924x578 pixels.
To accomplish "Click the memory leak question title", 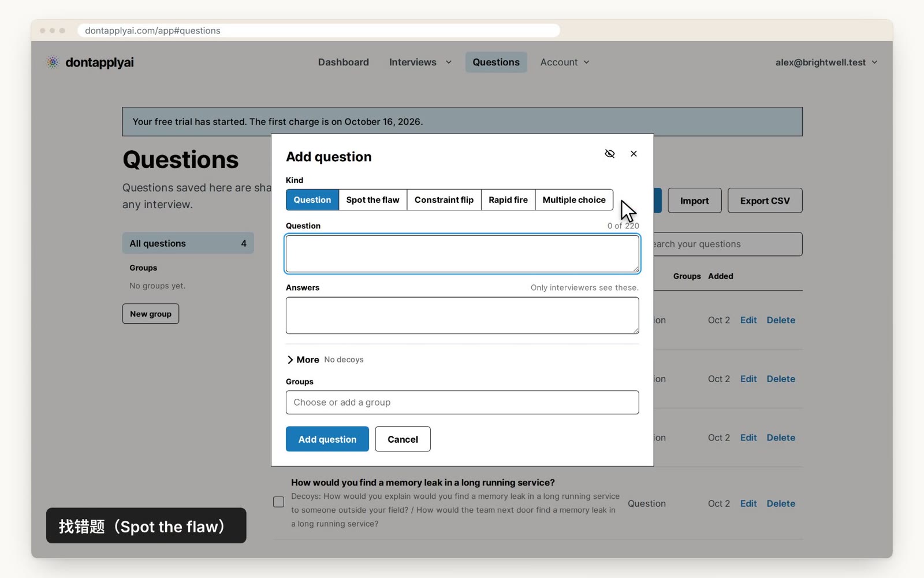I will click(423, 483).
